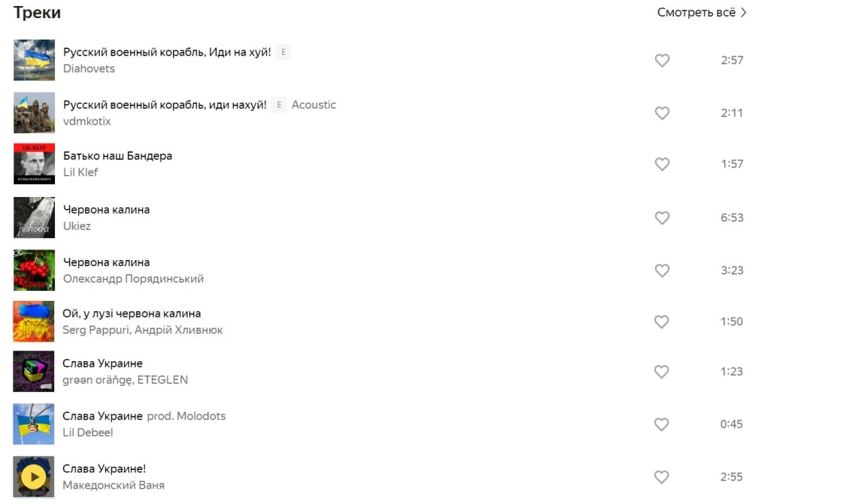Screen dimensions: 857x504
Task: Click the Lil Klef album cover thumbnail
Action: 34,164
